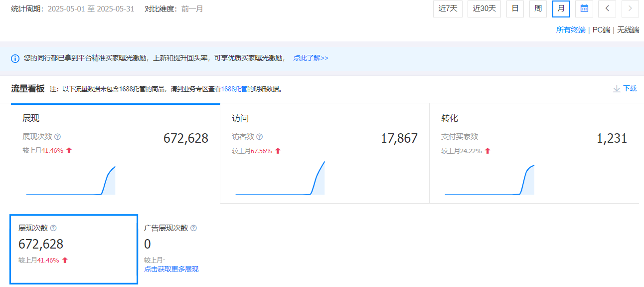
Task: Click the help icon beside 展现次数 in the 展现 card
Action: (x=57, y=137)
